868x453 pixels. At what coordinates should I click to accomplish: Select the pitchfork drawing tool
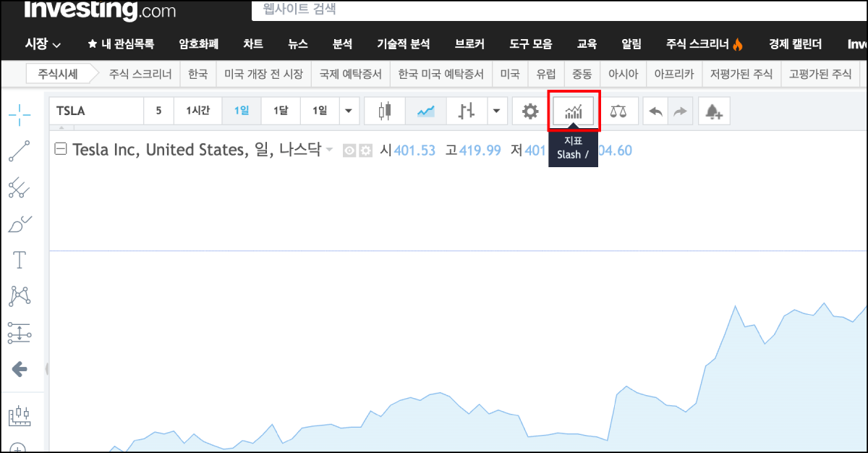[20, 187]
